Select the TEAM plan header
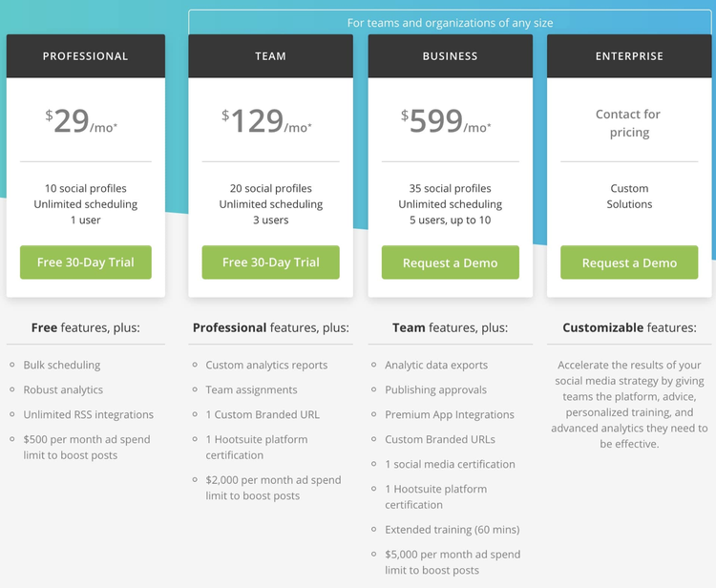Viewport: 716px width, 588px height. click(270, 56)
